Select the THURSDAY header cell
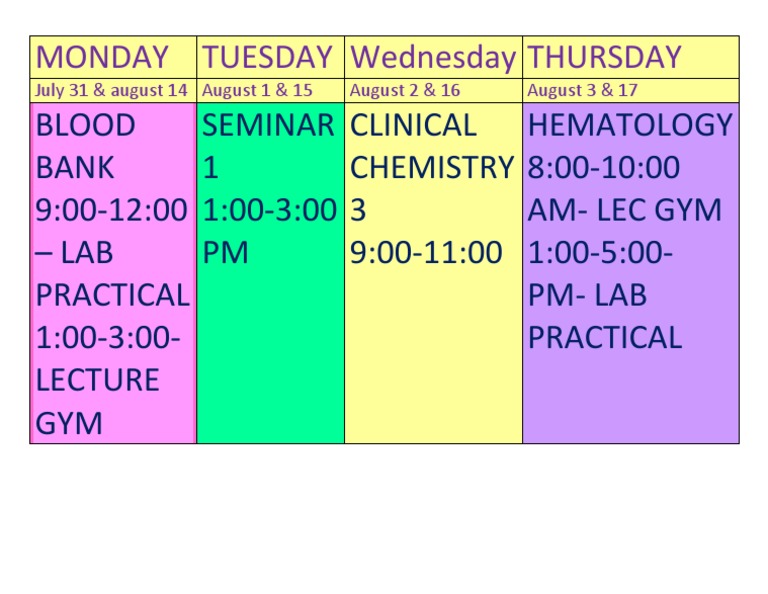 [x=605, y=57]
